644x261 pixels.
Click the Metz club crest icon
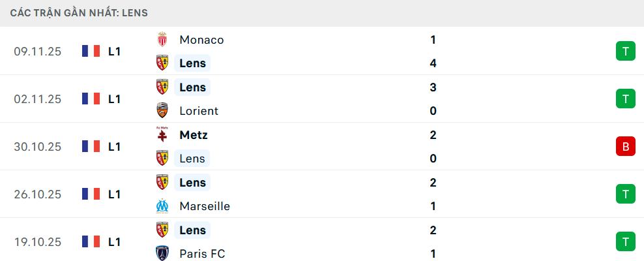[162, 135]
